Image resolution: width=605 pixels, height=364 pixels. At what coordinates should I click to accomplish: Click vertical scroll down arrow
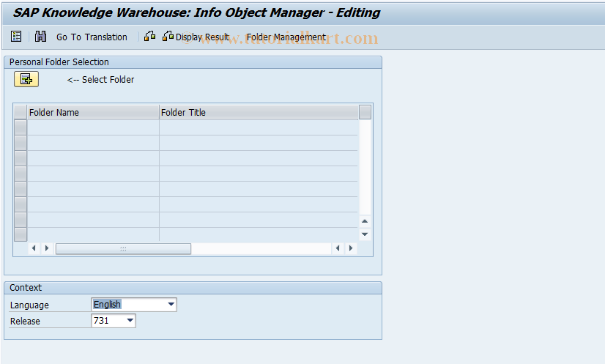365,234
